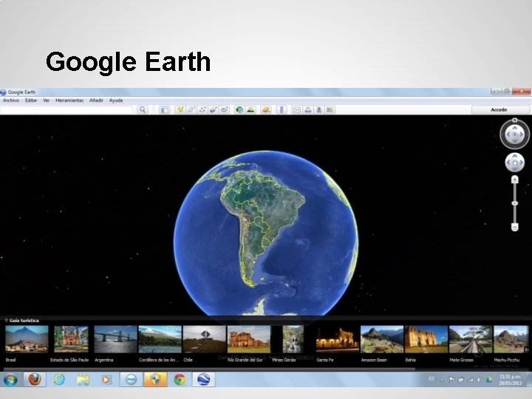Launch Chrome from the taskbar
Viewport: 532px width, 399px height.
[180, 380]
